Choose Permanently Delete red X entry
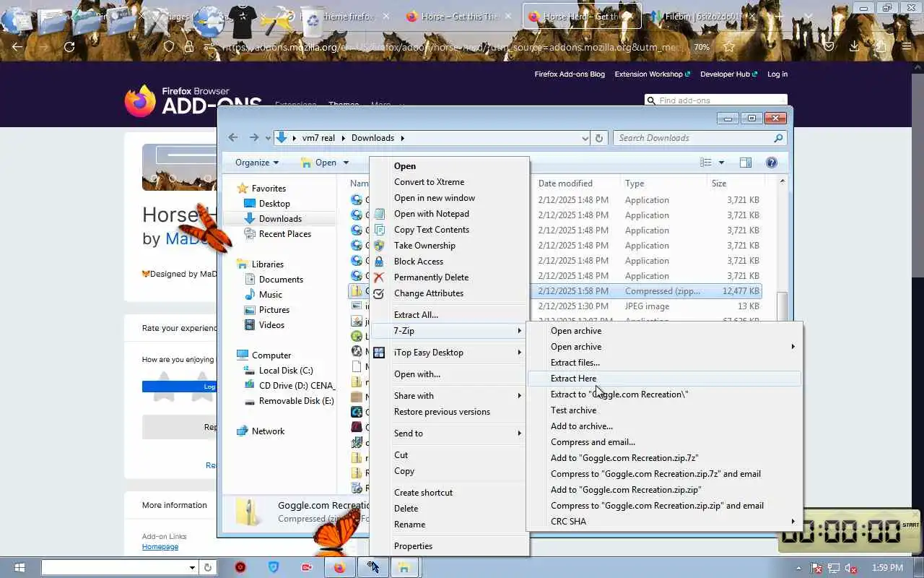Image resolution: width=924 pixels, height=578 pixels. [x=431, y=277]
